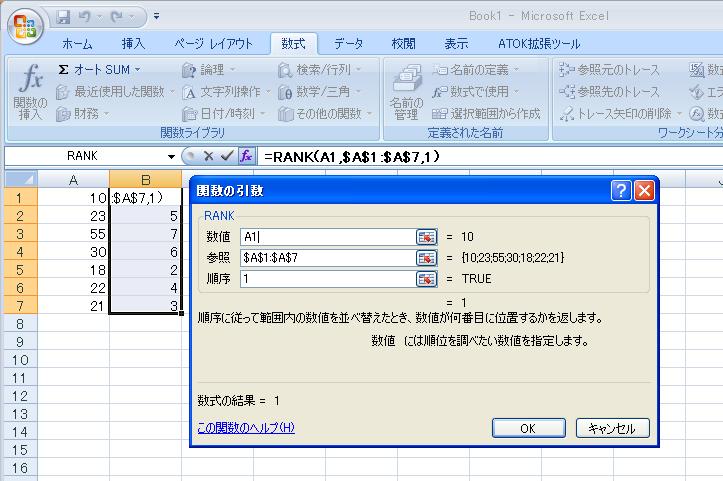Click トレース矢印の削除 in ribbon
723x481 pixels.
pos(620,113)
